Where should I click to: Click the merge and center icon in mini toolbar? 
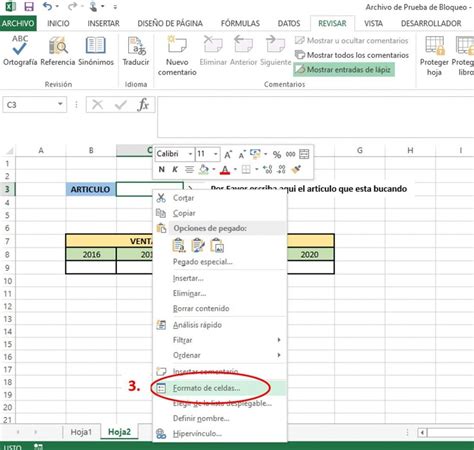coord(304,154)
